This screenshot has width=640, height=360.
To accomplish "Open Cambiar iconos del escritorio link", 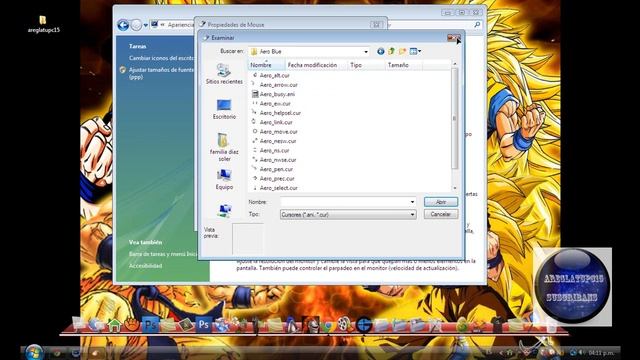I will tap(162, 58).
